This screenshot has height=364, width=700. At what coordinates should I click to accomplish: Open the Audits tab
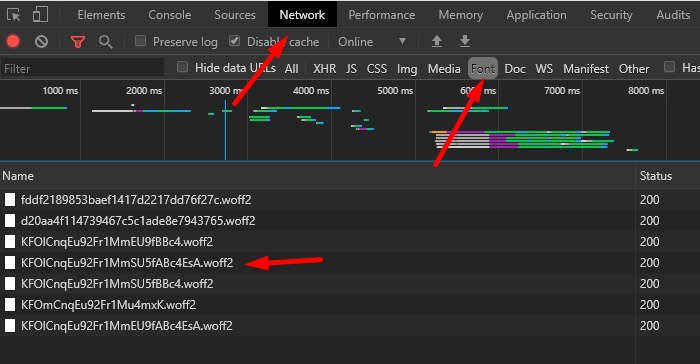click(x=673, y=15)
